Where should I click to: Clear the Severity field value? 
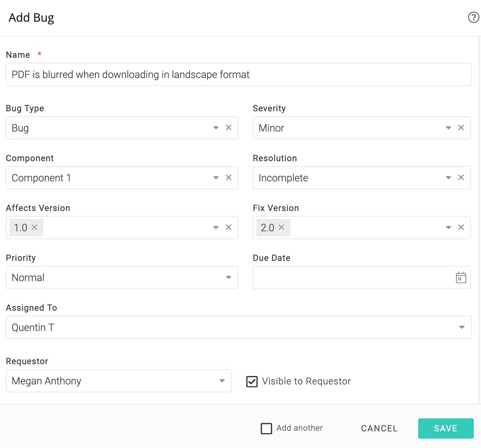click(x=461, y=128)
